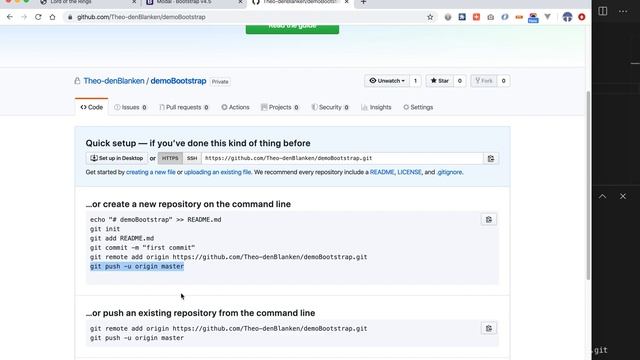Click the blue square extension icon

pos(462,17)
